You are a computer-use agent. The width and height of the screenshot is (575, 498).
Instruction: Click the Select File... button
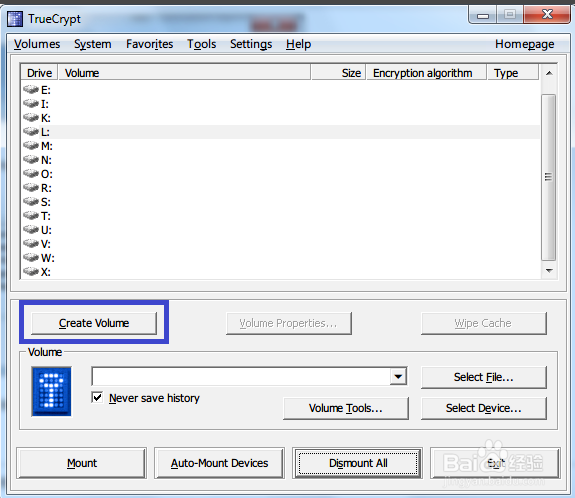[x=484, y=377]
